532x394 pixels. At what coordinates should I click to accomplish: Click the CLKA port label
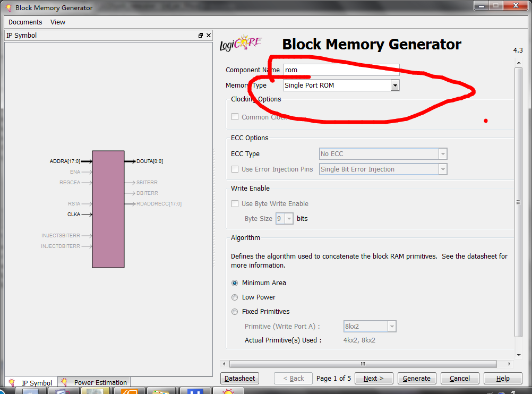74,214
